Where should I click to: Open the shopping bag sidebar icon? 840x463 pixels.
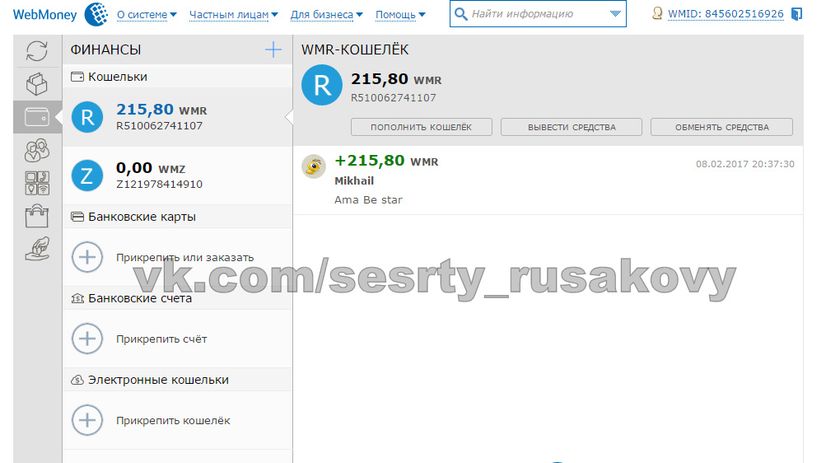click(x=37, y=216)
